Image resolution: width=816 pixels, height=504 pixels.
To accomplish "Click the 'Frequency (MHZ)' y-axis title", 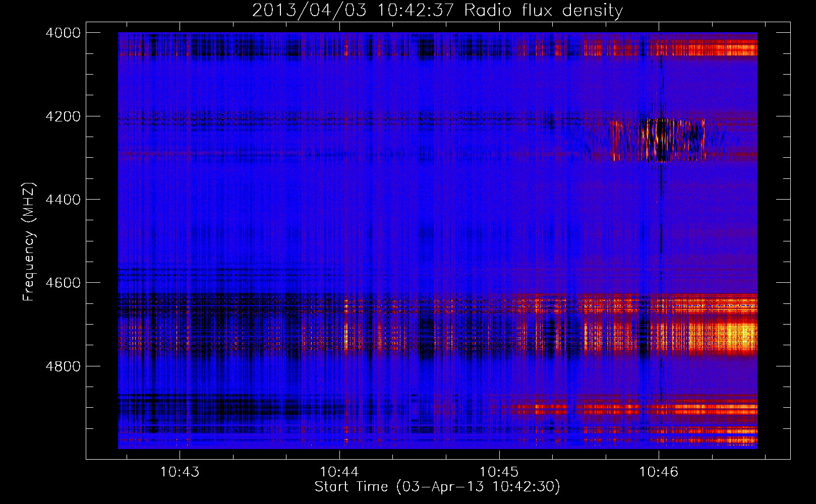I will pos(29,242).
